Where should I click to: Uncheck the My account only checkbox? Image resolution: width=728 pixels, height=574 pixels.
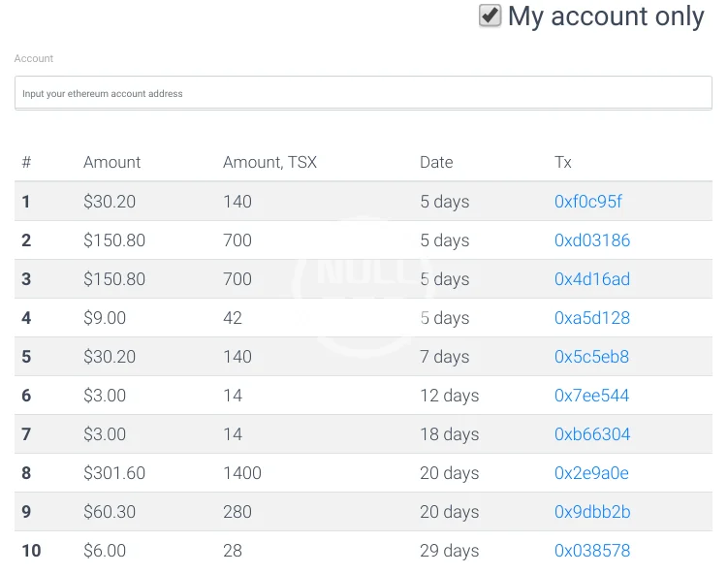[491, 16]
